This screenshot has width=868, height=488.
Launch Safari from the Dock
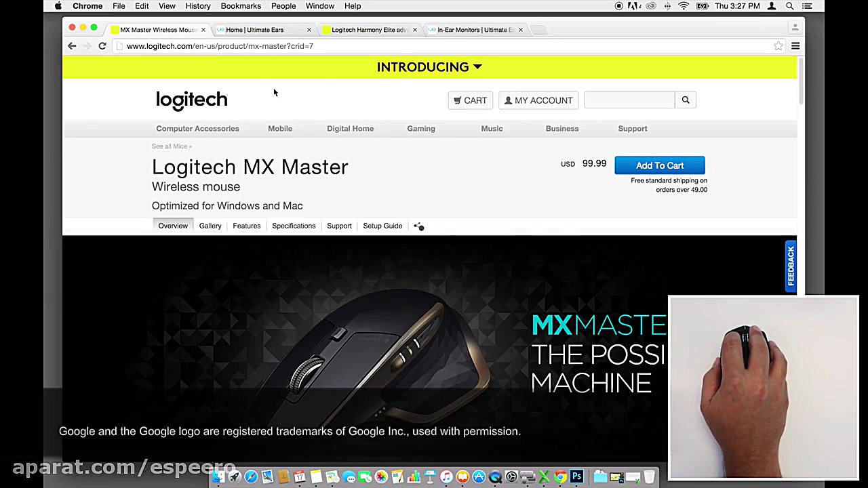coord(251,477)
